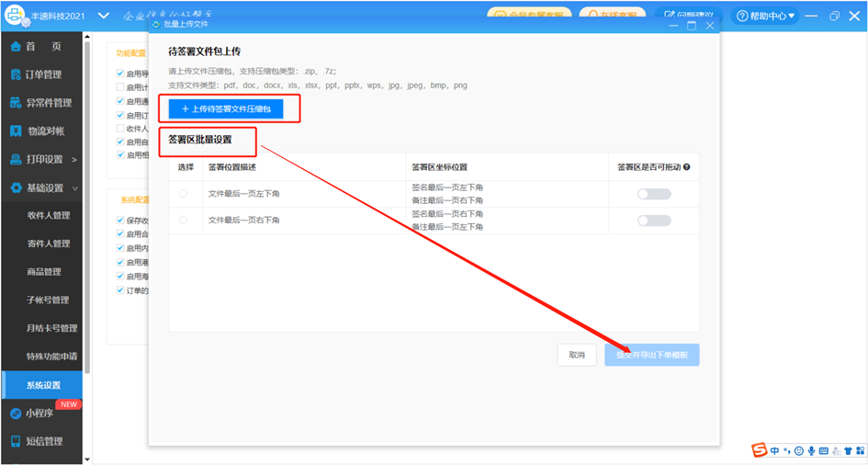The height and width of the screenshot is (465, 868).
Task: Click help question mark beside 签署区是否可拖动
Action: (686, 167)
